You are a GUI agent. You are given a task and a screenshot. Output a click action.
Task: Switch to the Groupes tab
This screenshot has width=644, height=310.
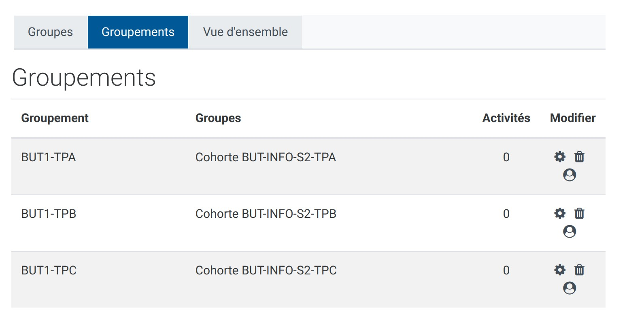coord(50,32)
